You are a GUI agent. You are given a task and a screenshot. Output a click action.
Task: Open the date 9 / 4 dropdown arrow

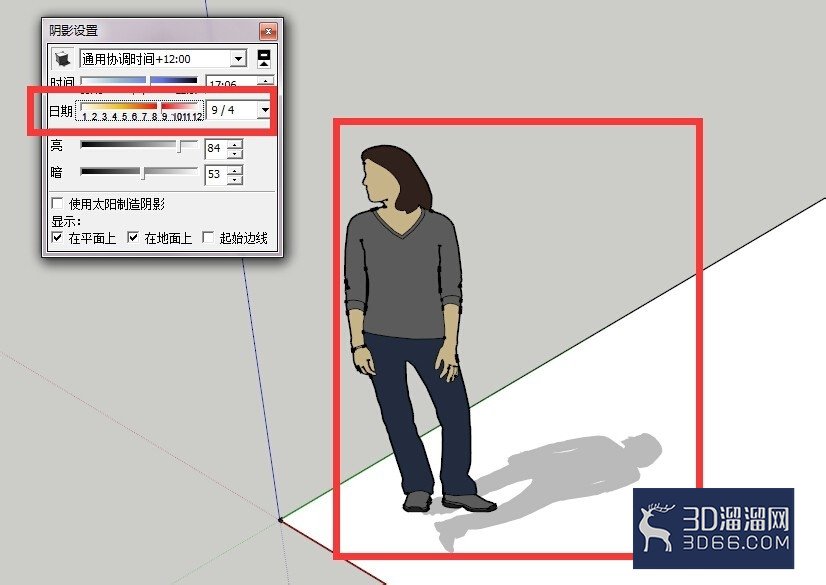point(264,110)
